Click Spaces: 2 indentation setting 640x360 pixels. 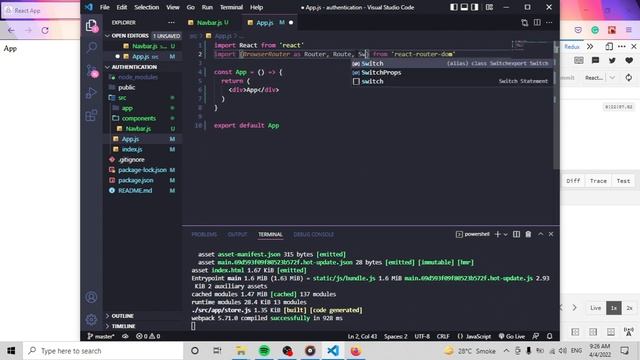click(x=396, y=336)
